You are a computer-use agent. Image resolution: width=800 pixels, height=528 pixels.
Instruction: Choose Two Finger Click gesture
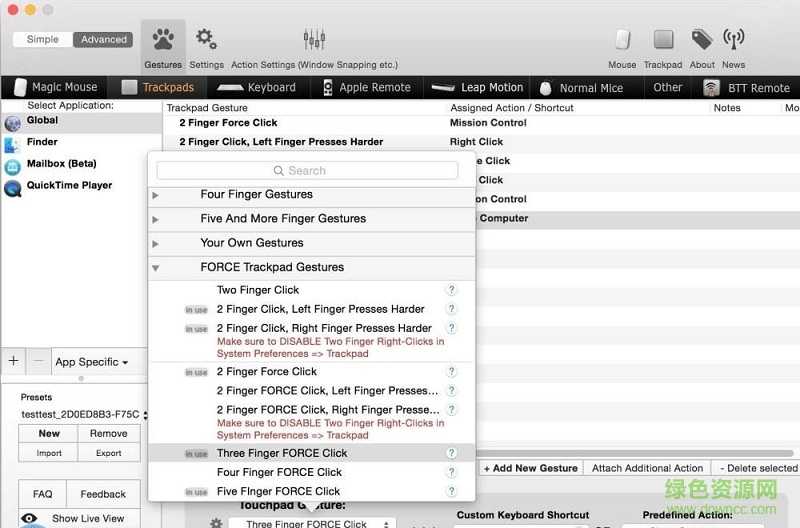tap(258, 290)
